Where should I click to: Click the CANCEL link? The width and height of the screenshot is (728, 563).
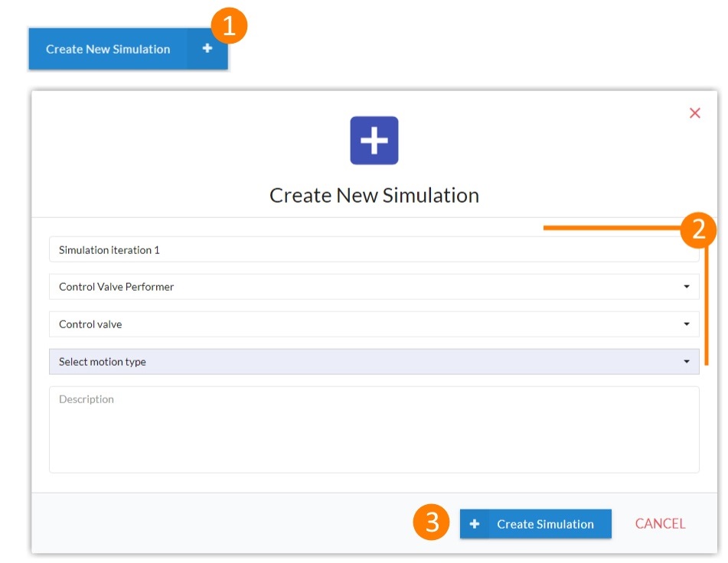(659, 523)
